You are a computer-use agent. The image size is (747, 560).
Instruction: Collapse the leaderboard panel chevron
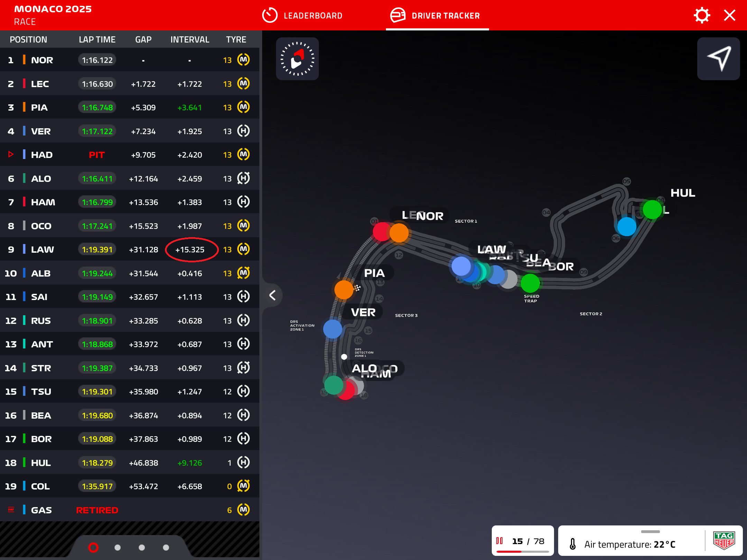273,295
